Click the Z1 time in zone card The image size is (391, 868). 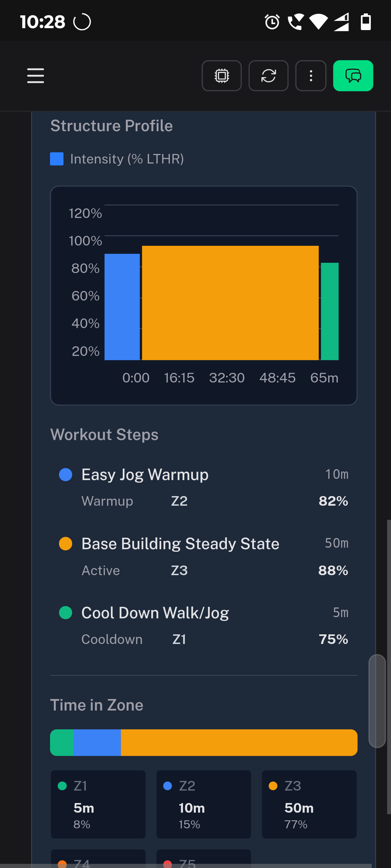[98, 804]
